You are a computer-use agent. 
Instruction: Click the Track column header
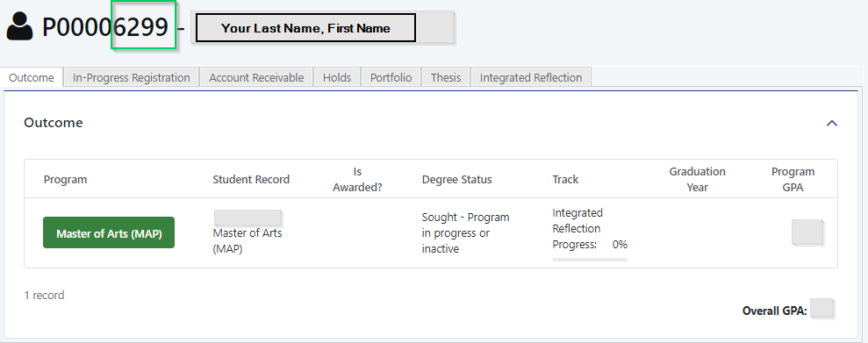click(565, 179)
